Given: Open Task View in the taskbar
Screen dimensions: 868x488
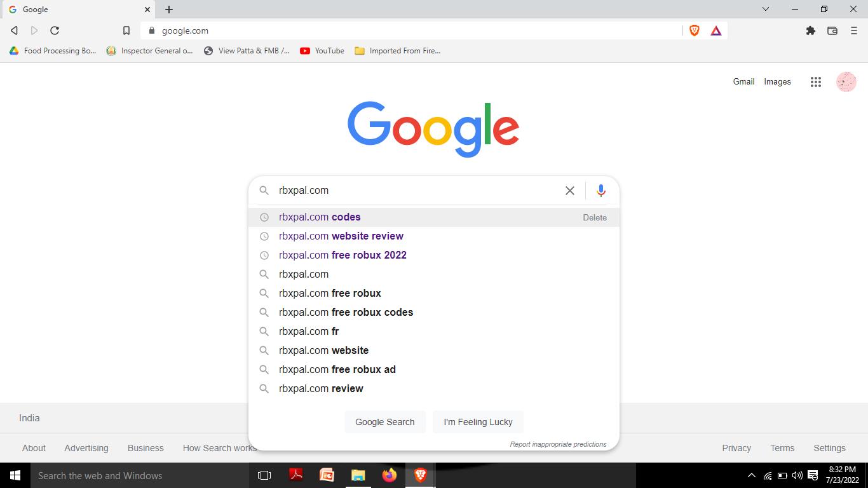Looking at the screenshot, I should coord(264,475).
